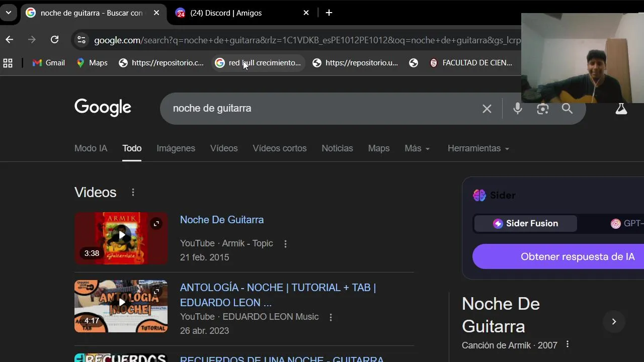
Task: Open the Gmail bookmark
Action: point(49,63)
